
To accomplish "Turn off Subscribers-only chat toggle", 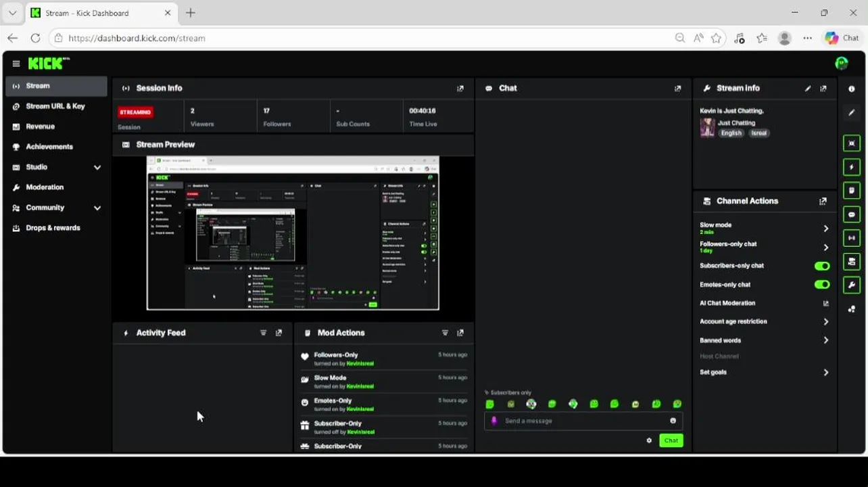I will point(822,266).
